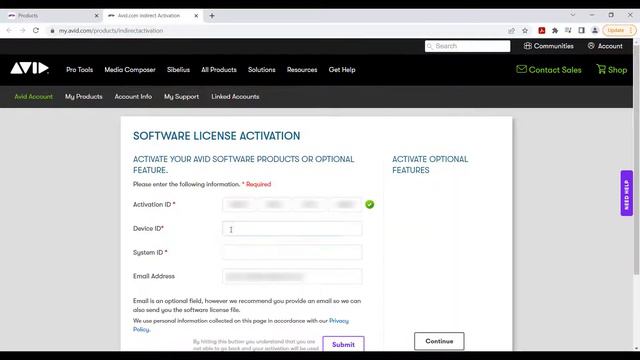Click the Continue button
Image resolution: width=640 pixels, height=360 pixels.
439,341
